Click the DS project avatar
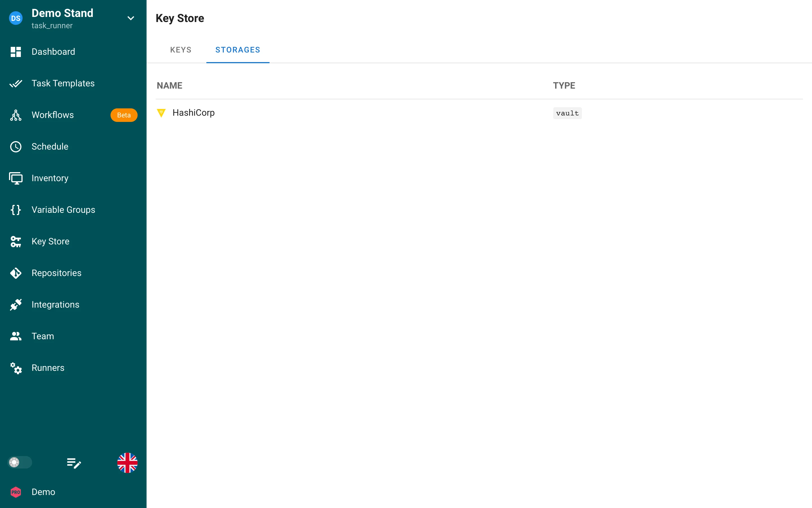The image size is (812, 508). (x=16, y=18)
